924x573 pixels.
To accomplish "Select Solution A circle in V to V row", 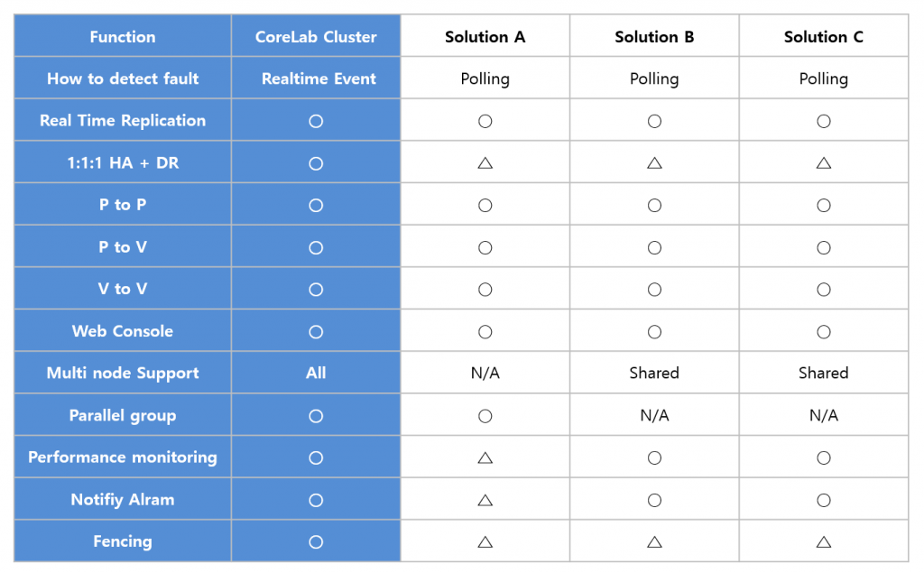I will pyautogui.click(x=485, y=290).
